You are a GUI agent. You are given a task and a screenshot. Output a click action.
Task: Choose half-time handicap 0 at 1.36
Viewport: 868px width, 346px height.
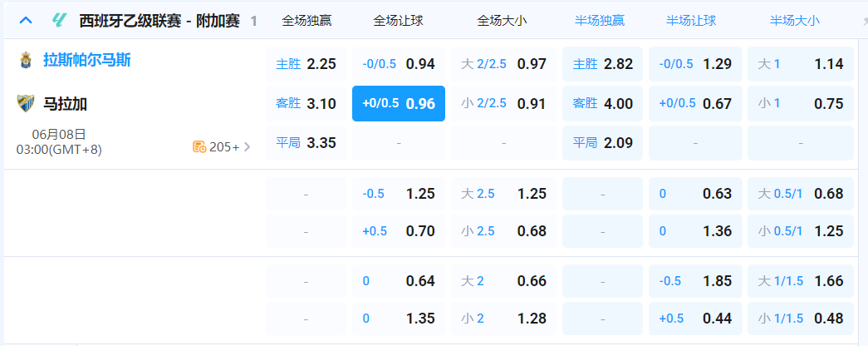[x=695, y=230]
